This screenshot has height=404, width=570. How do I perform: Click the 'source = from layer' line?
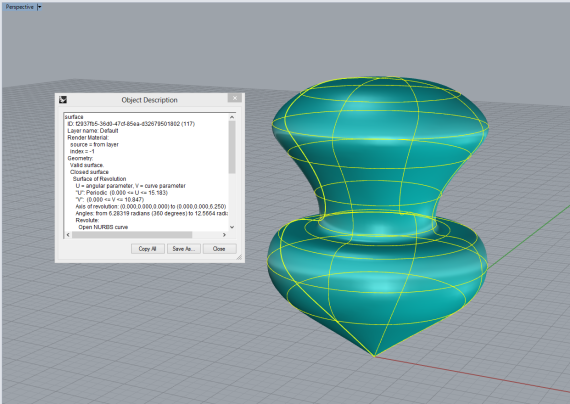pos(95,144)
